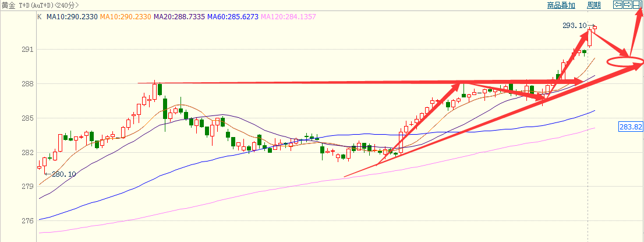Select the MA10:290.2330 dark blue label
This screenshot has height=242, width=644.
[x=72, y=17]
